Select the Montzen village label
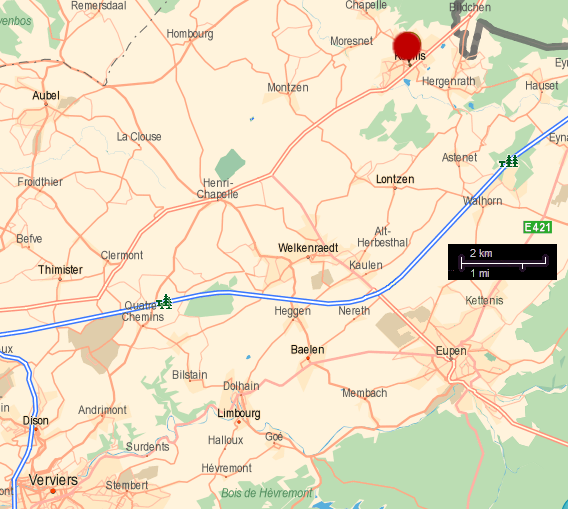This screenshot has height=509, width=568. tap(288, 88)
